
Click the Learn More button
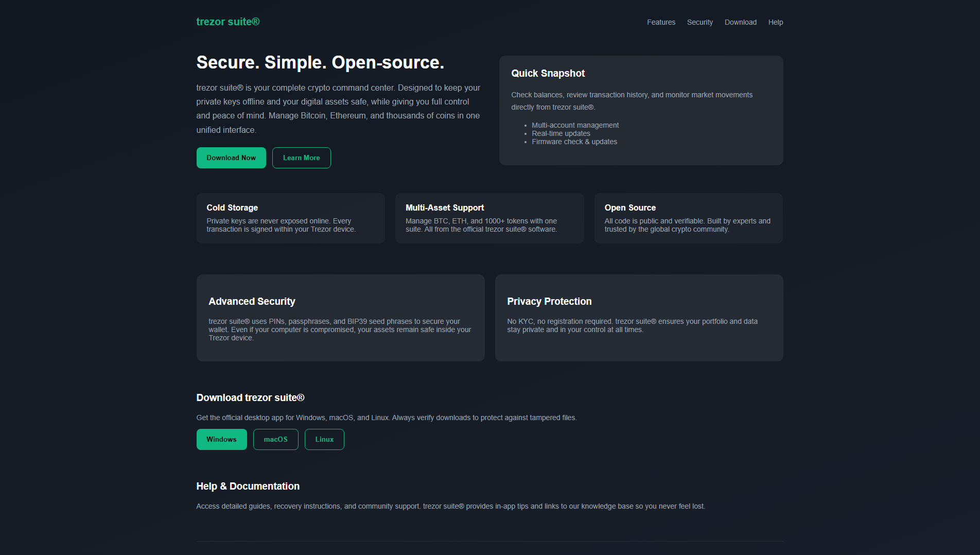pos(301,158)
